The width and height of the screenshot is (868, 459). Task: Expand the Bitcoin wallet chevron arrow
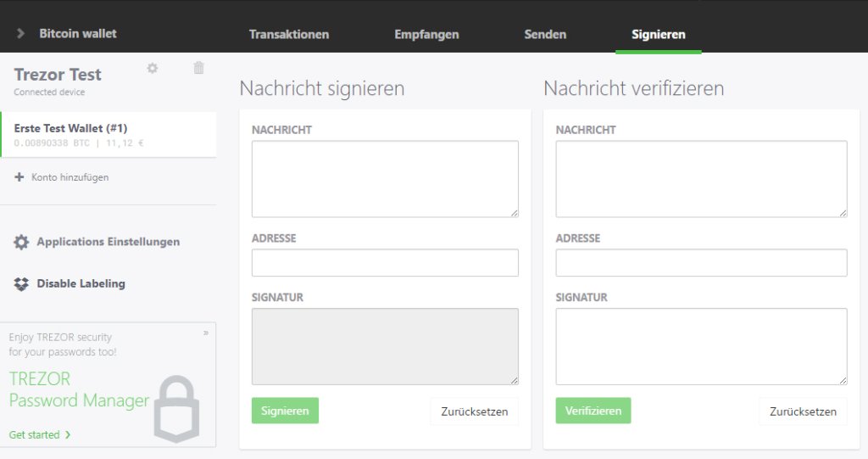tap(20, 33)
